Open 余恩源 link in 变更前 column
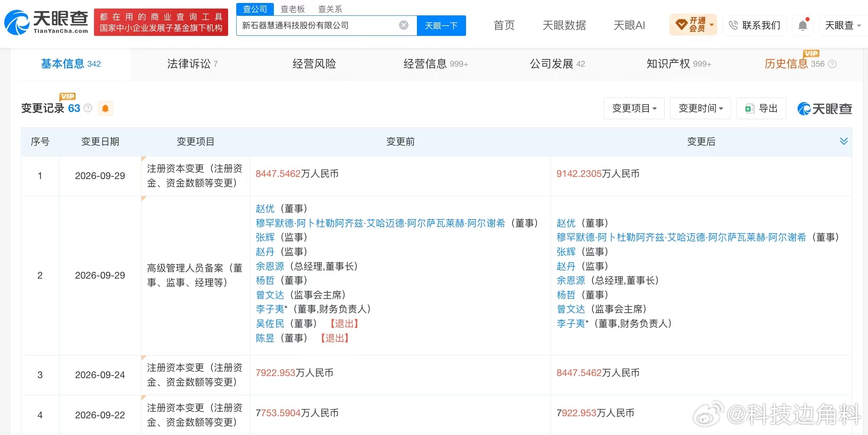The image size is (868, 435). pos(270,266)
